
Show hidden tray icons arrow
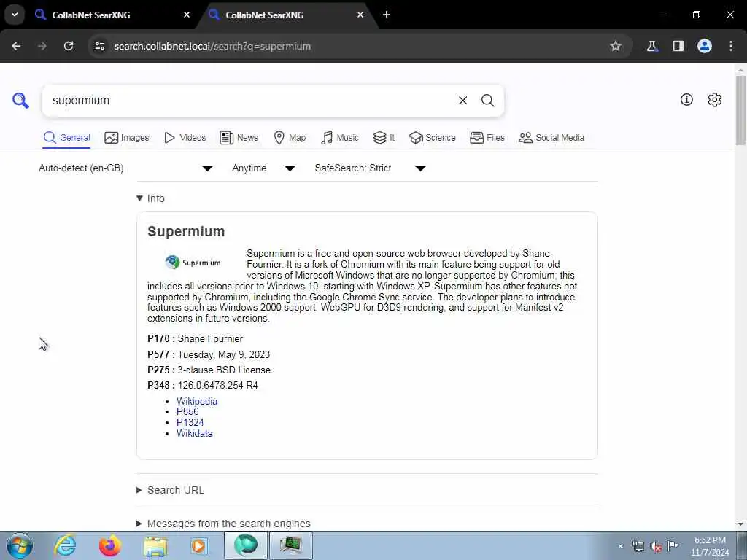point(620,546)
